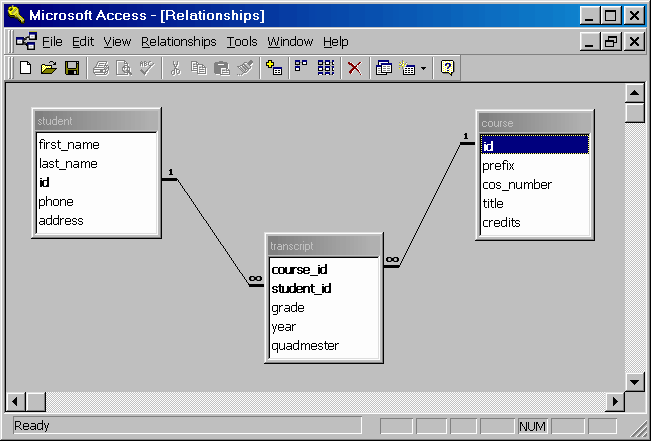The image size is (651, 441).
Task: Click the vertical scrollbar down arrow
Action: click(634, 381)
